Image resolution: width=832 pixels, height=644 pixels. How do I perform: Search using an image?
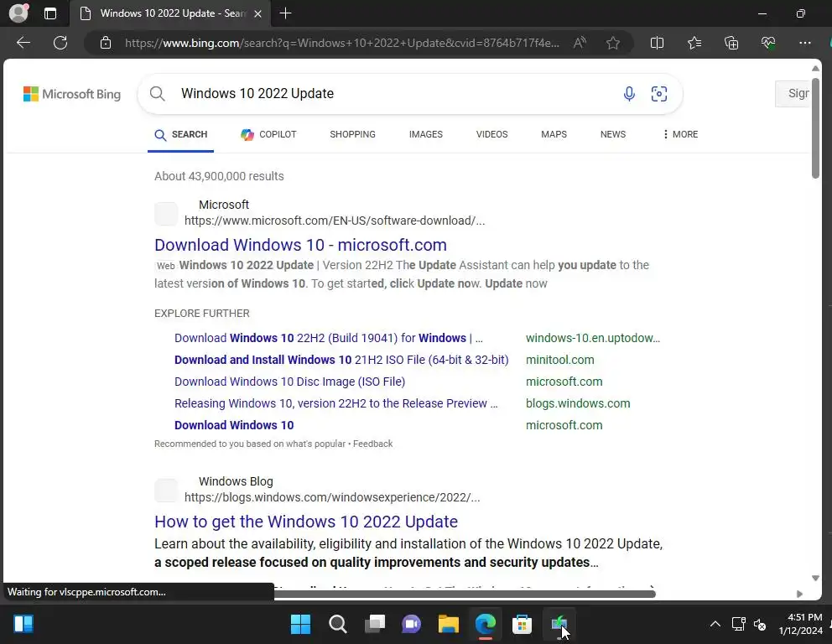click(x=659, y=94)
